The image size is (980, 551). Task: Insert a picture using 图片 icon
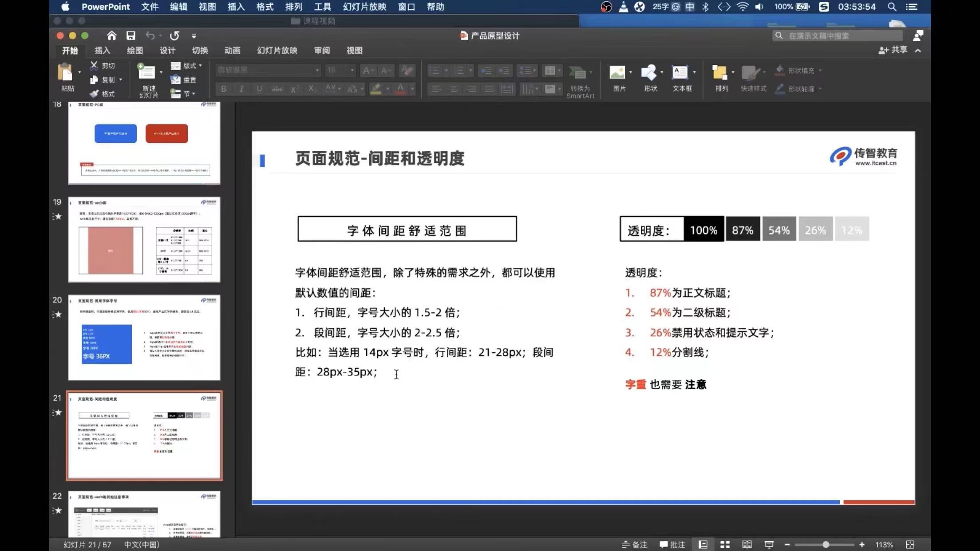[617, 73]
